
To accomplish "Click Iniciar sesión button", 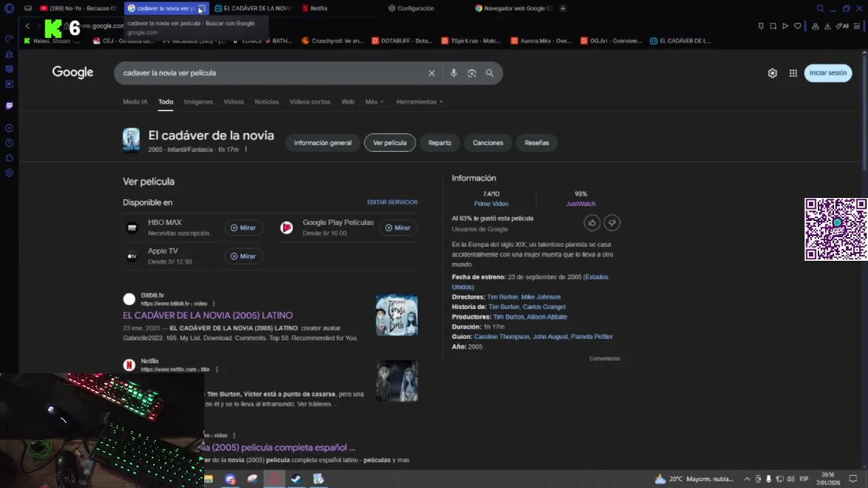I will pyautogui.click(x=828, y=73).
